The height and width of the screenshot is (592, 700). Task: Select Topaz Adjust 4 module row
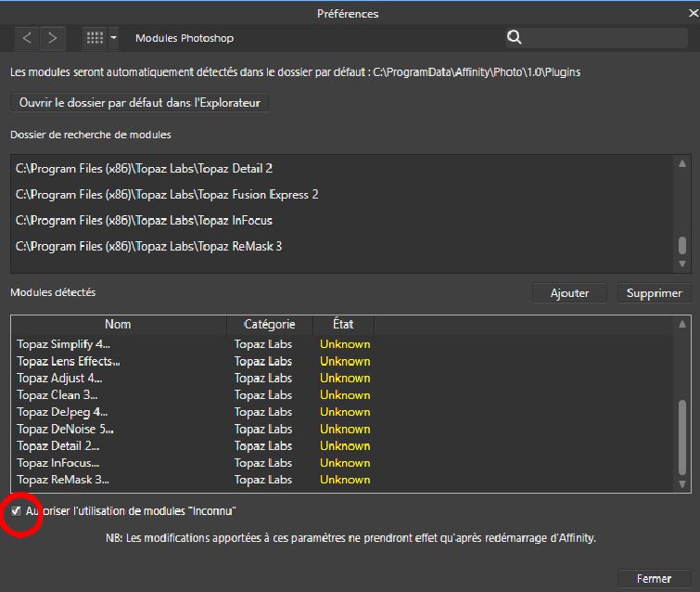pos(342,378)
